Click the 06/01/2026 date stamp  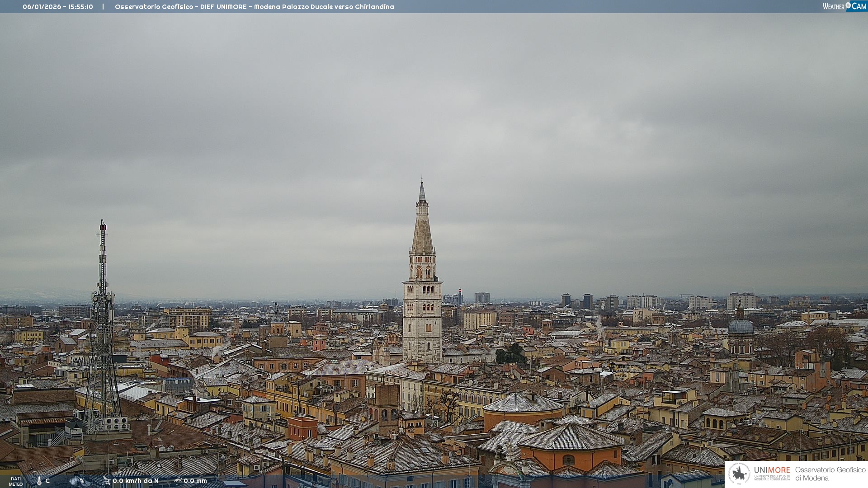click(x=42, y=7)
